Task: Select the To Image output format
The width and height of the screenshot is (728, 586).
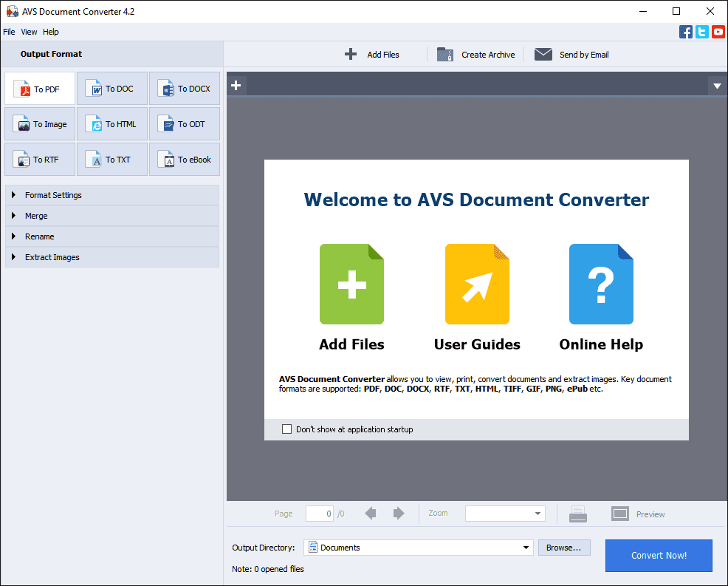Action: click(x=40, y=124)
